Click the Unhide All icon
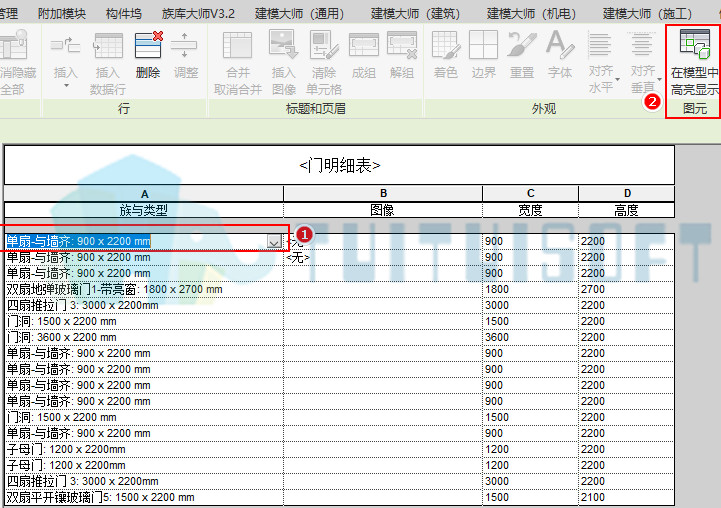The height and width of the screenshot is (508, 721). click(x=14, y=45)
